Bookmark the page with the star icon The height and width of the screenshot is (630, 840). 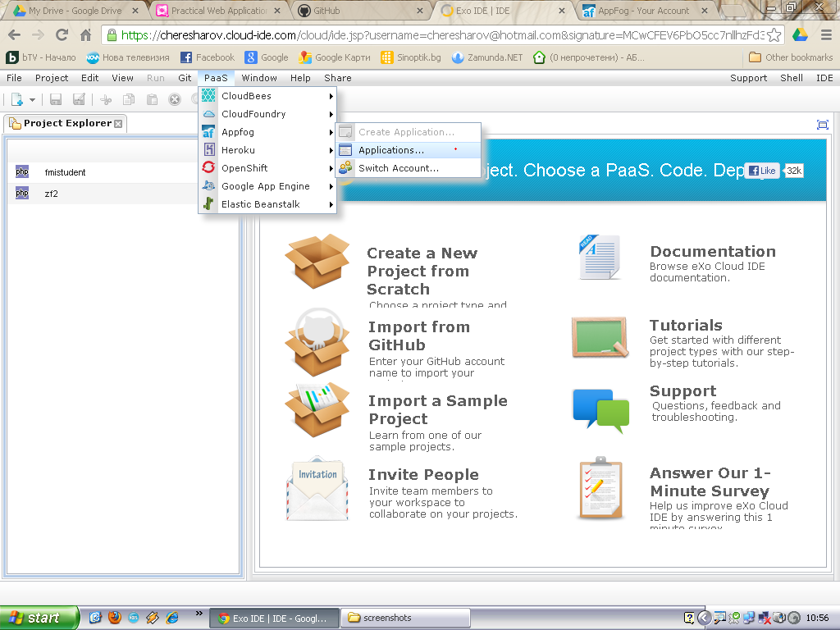[x=774, y=35]
